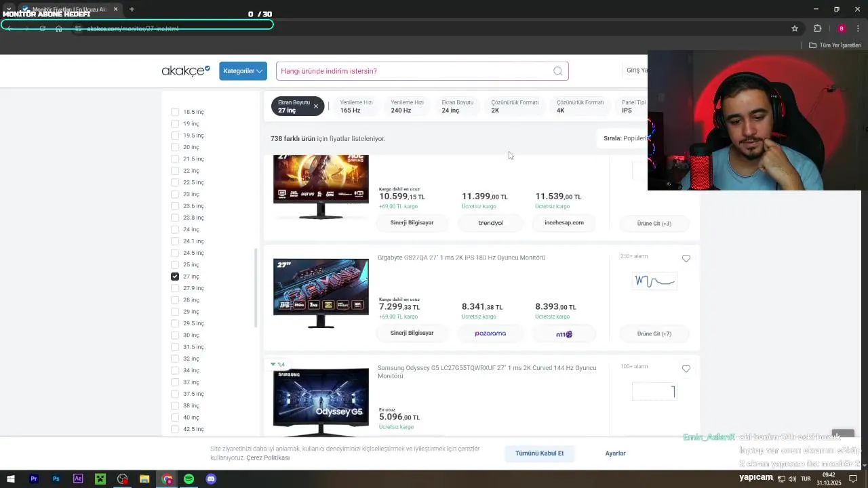Apply Panel Tipi IPS filter
Image resolution: width=868 pixels, height=488 pixels.
[x=633, y=106]
